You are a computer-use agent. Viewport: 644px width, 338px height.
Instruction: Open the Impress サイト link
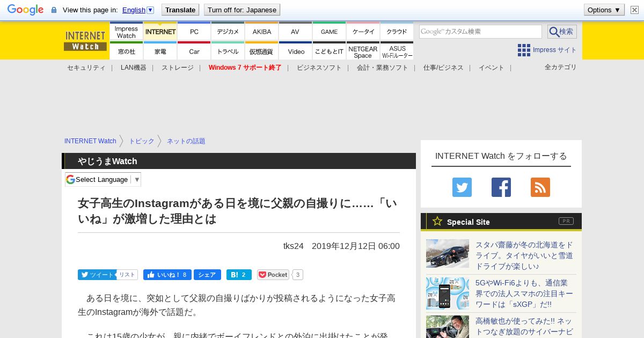pyautogui.click(x=554, y=50)
